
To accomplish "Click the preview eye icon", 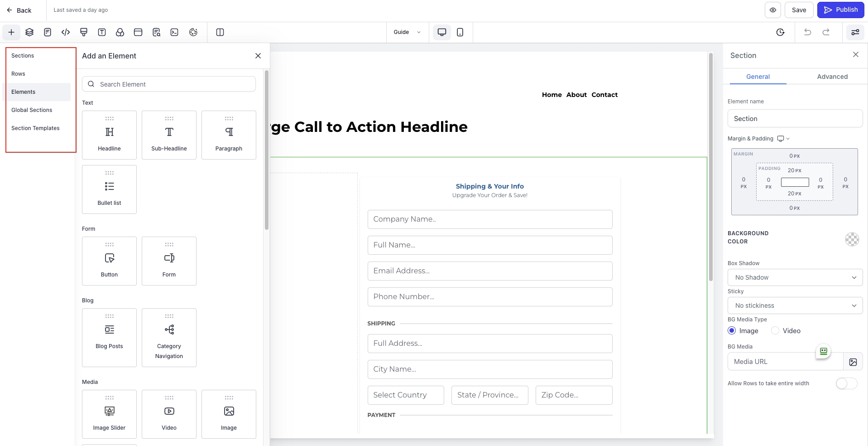I will [773, 10].
